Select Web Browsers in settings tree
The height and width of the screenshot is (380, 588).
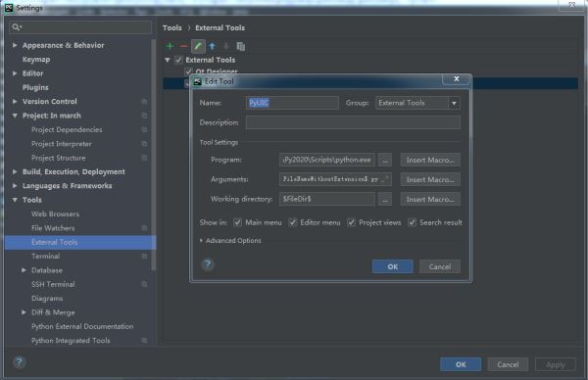pos(55,214)
